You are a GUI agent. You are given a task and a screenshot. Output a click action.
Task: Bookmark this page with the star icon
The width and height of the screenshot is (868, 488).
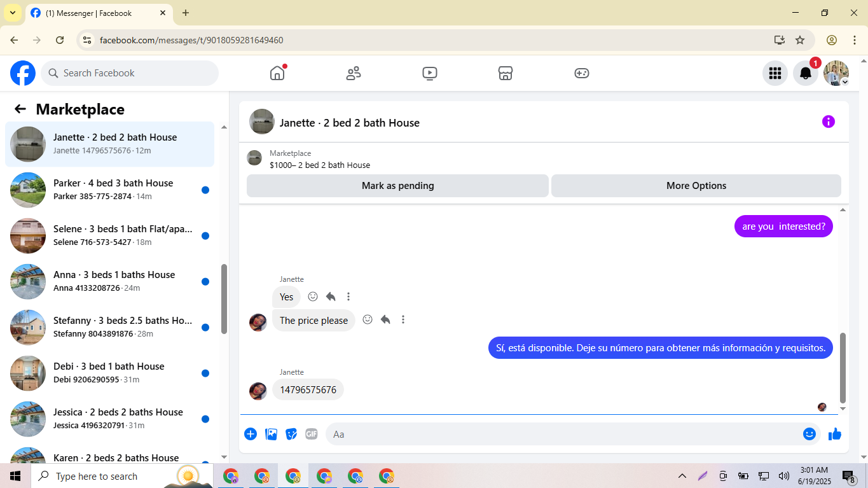point(800,40)
